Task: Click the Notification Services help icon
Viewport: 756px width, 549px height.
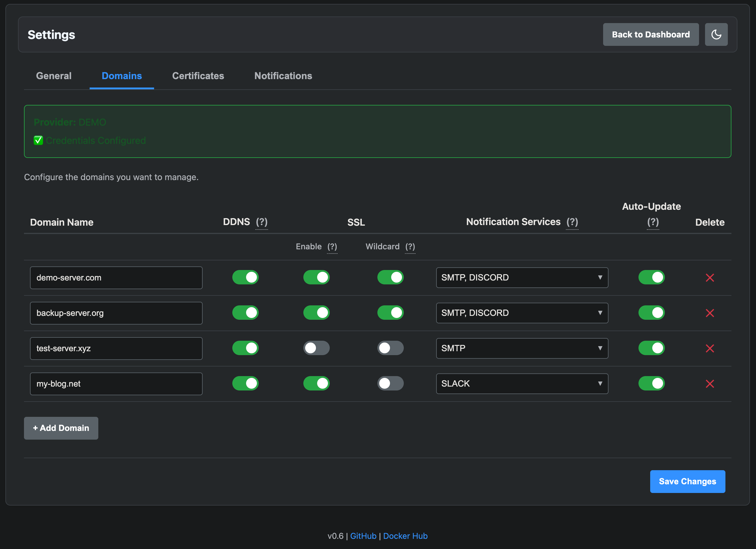Action: (x=572, y=222)
